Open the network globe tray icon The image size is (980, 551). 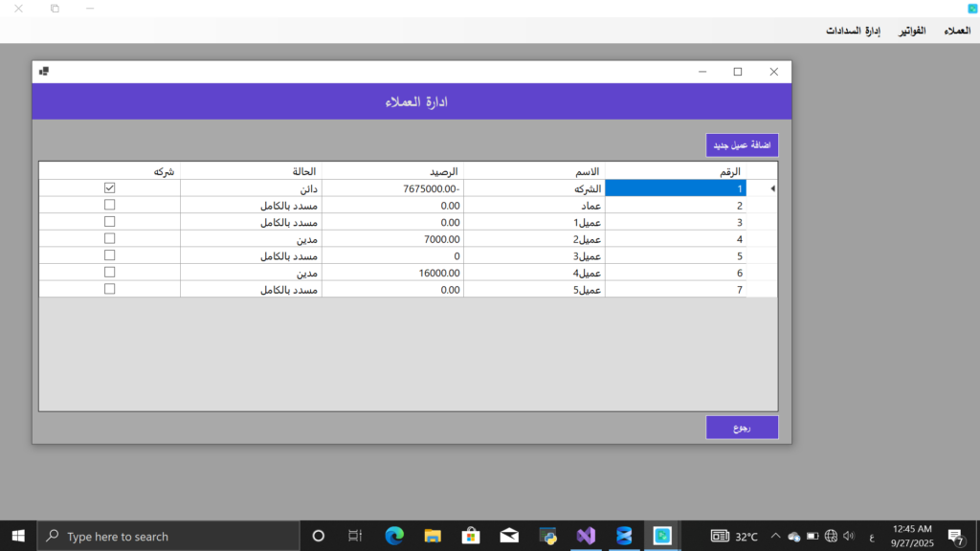(831, 536)
